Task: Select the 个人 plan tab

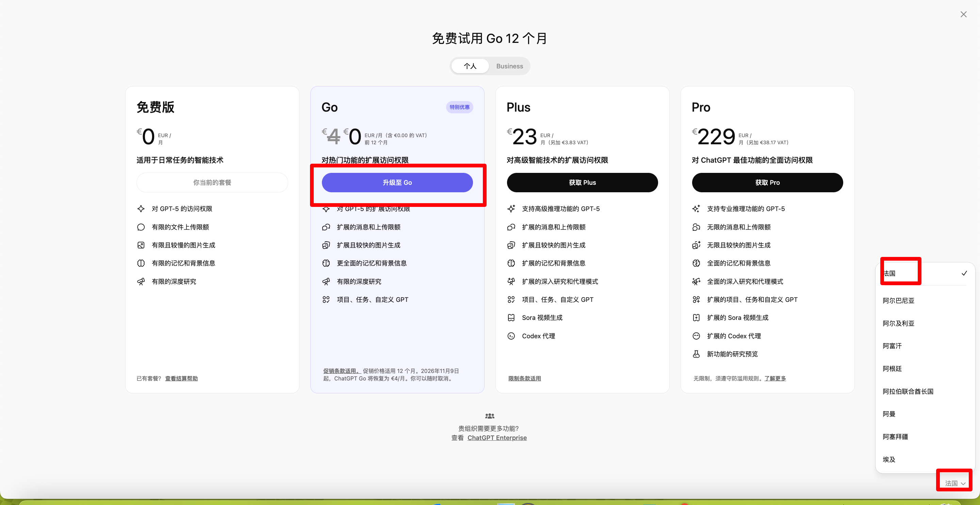Action: pos(470,66)
